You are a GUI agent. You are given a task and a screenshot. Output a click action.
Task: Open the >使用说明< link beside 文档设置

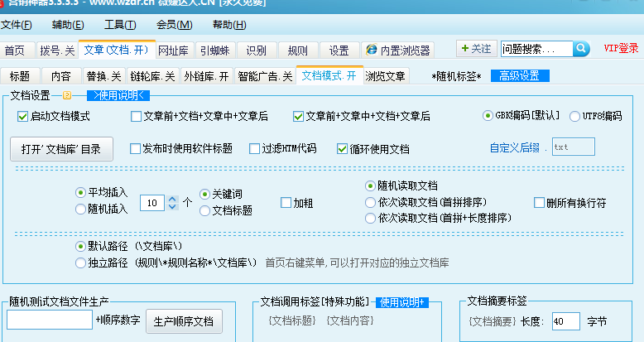click(118, 95)
